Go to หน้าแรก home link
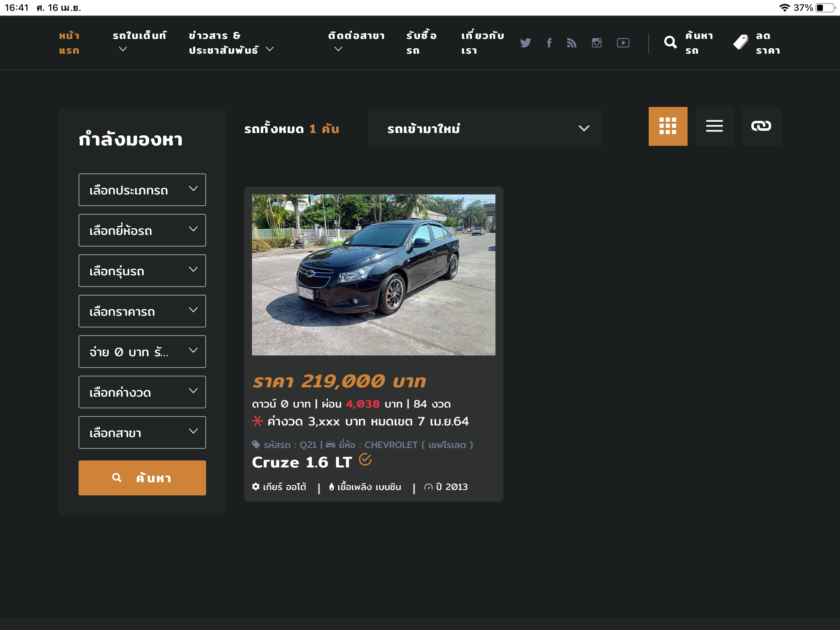Viewport: 840px width, 630px height. click(69, 43)
